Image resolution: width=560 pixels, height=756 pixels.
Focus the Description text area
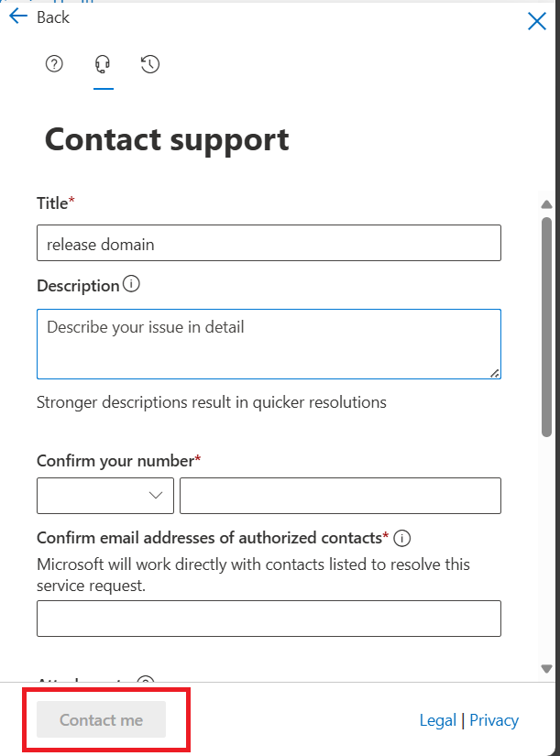tap(269, 344)
